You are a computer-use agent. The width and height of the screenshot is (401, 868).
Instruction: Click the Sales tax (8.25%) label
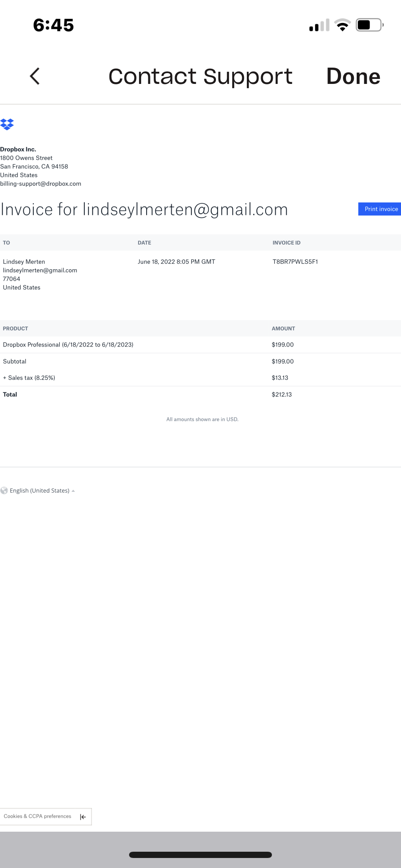point(29,378)
